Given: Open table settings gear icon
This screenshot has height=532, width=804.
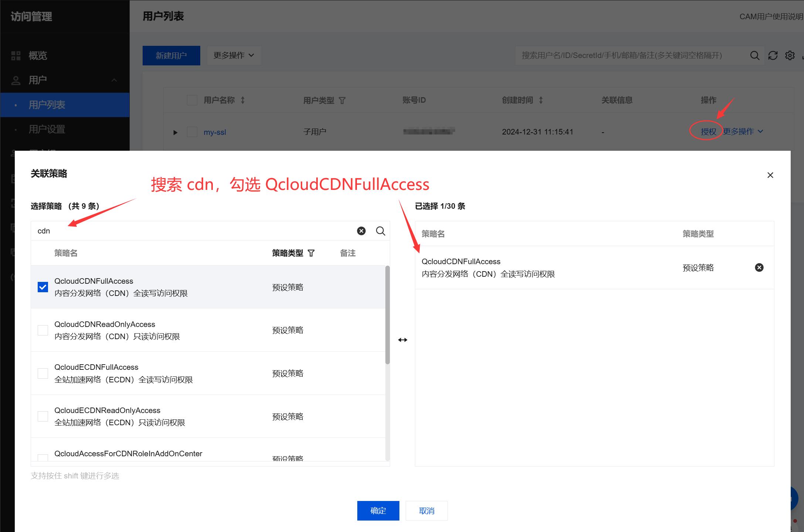Looking at the screenshot, I should [x=790, y=55].
